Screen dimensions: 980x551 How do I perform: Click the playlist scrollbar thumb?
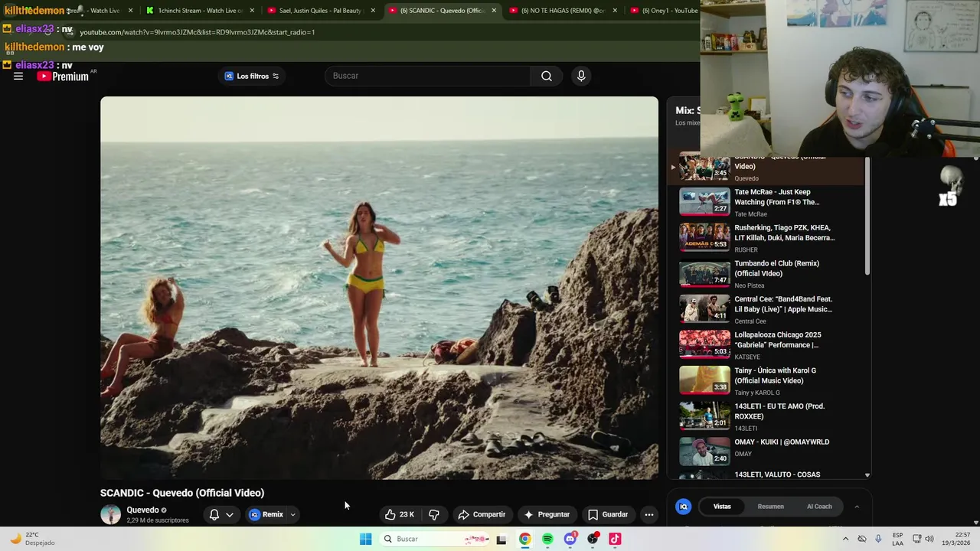(x=867, y=216)
